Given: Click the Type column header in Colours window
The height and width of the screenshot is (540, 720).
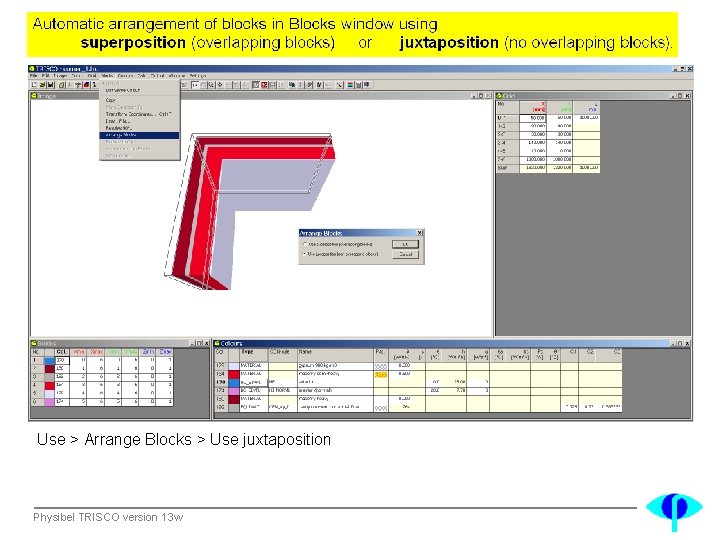Looking at the screenshot, I should click(x=254, y=354).
